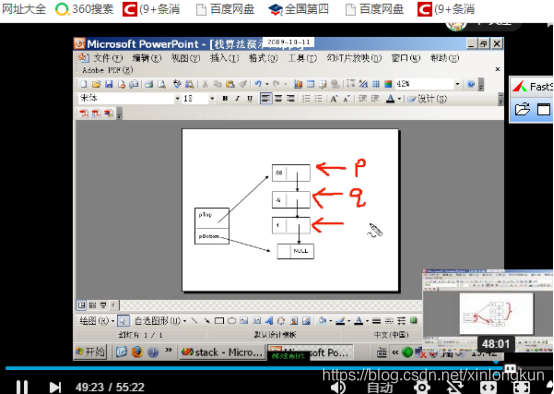Toggle widescreen player mode
This screenshot has height=394, width=554.
pyautogui.click(x=488, y=388)
